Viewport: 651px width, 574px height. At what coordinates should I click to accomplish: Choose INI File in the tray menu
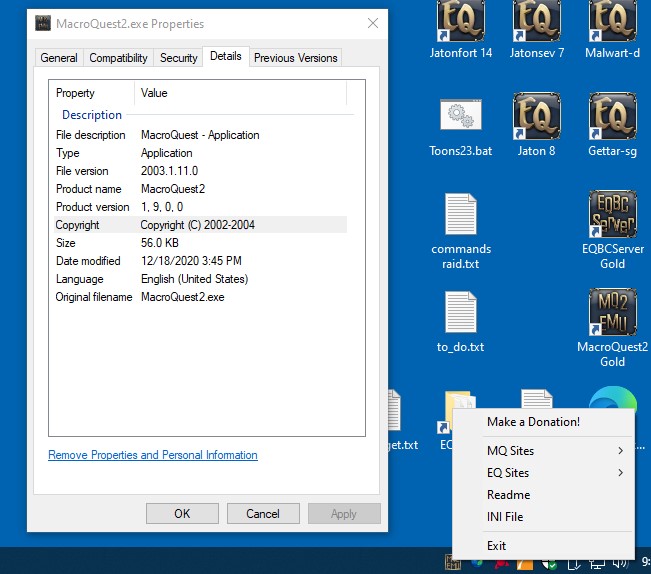point(544,517)
